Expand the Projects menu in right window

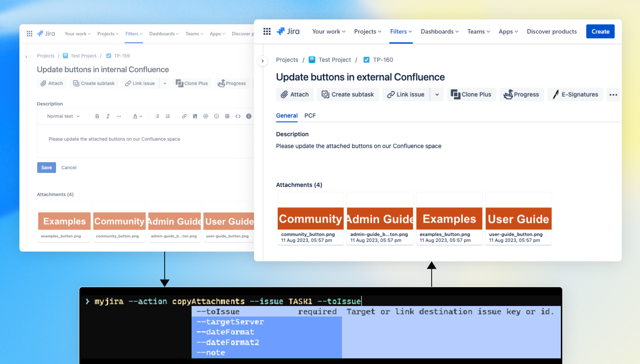point(368,32)
